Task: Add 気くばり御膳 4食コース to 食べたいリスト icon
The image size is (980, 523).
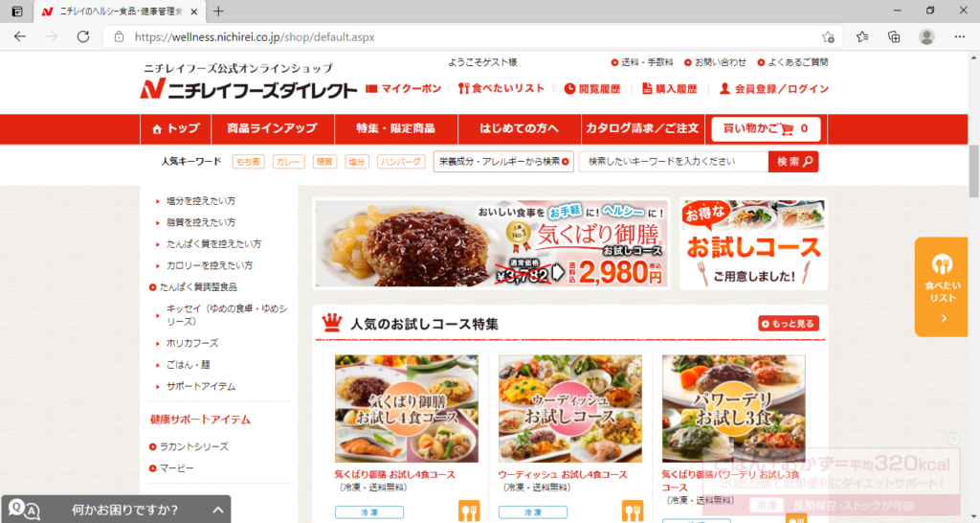Action: pos(469,512)
